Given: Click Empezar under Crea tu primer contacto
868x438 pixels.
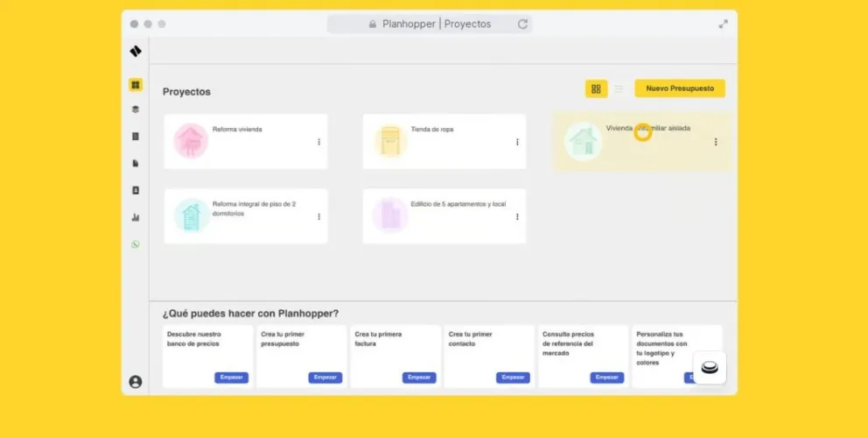Looking at the screenshot, I should pyautogui.click(x=513, y=378).
